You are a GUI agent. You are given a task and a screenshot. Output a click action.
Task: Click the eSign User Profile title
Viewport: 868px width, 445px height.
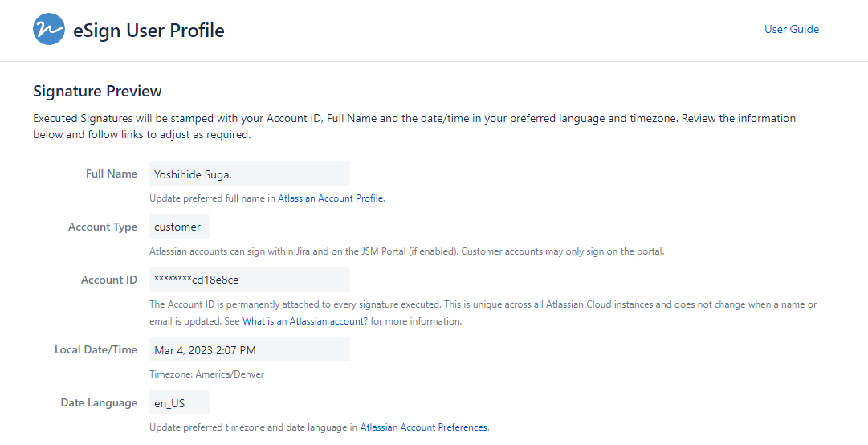tap(149, 31)
